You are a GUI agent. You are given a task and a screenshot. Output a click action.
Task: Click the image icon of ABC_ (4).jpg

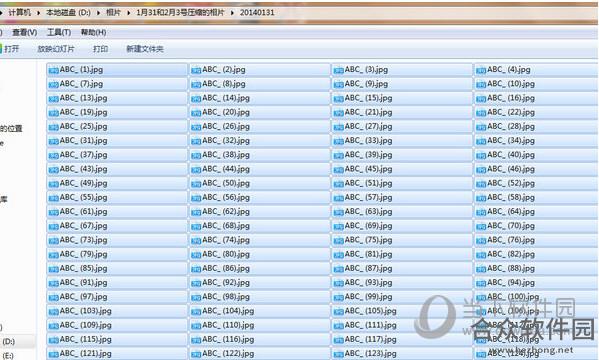(x=481, y=70)
